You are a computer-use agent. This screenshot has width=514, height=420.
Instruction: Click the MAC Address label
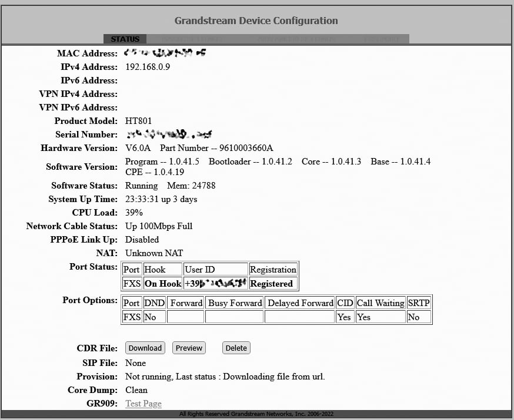[87, 53]
